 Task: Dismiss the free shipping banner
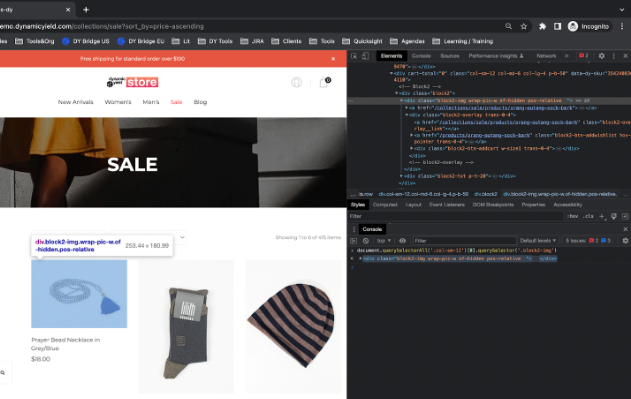point(333,59)
